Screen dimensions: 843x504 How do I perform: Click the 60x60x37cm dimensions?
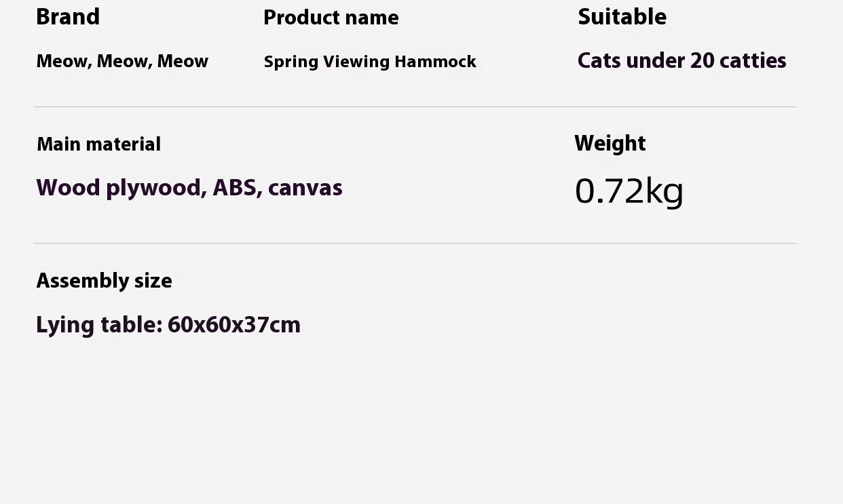(234, 325)
